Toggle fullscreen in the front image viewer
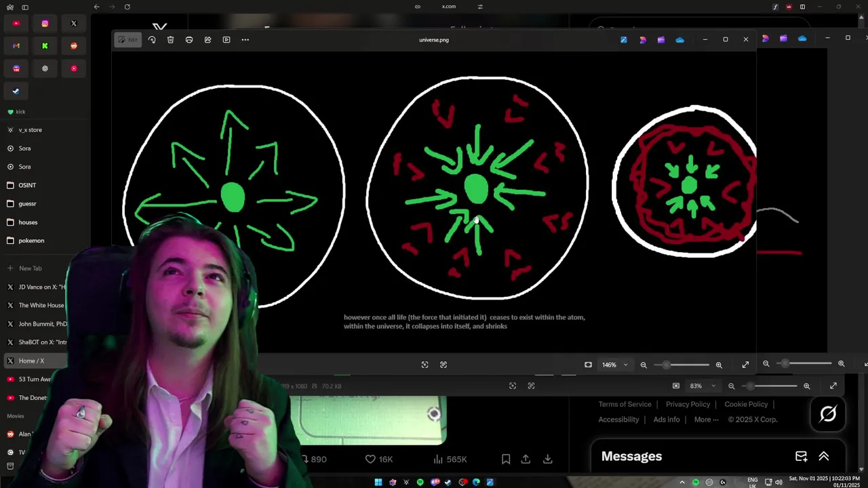 click(745, 365)
